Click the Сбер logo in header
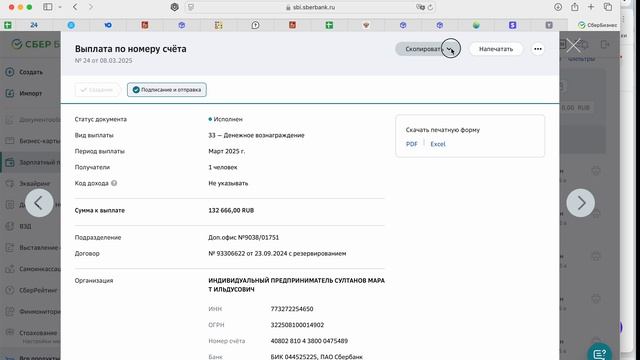Screen dimensions: 640x360 (36, 44)
